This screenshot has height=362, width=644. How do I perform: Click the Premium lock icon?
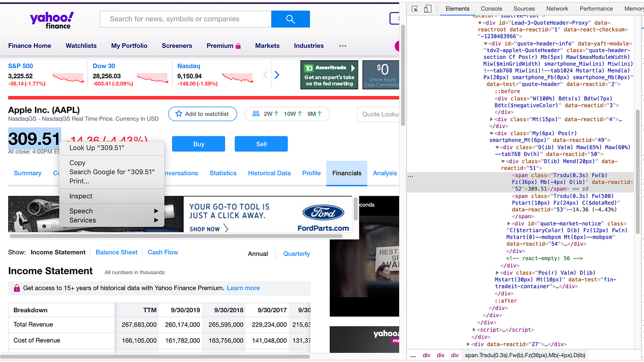pos(238,46)
